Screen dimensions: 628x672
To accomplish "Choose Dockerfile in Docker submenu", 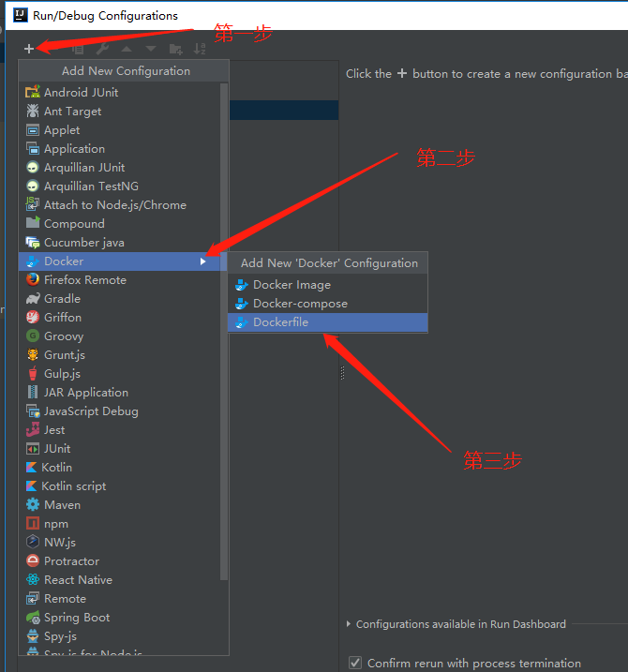I will point(327,322).
